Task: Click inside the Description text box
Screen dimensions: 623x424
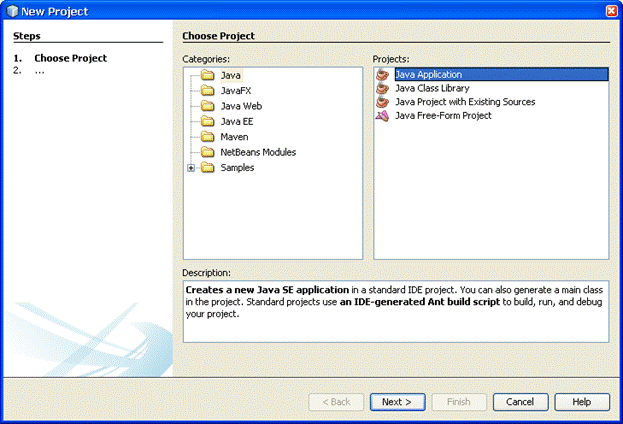Action: (x=396, y=312)
